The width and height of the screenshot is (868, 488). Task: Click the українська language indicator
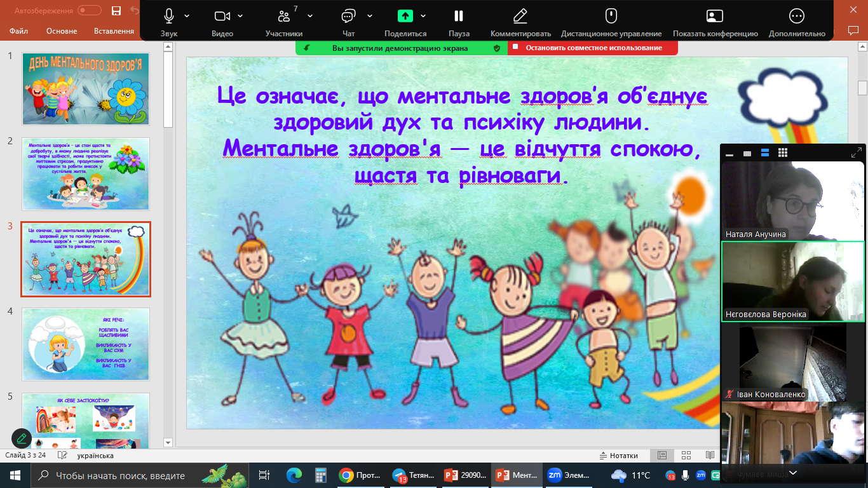[x=95, y=456]
